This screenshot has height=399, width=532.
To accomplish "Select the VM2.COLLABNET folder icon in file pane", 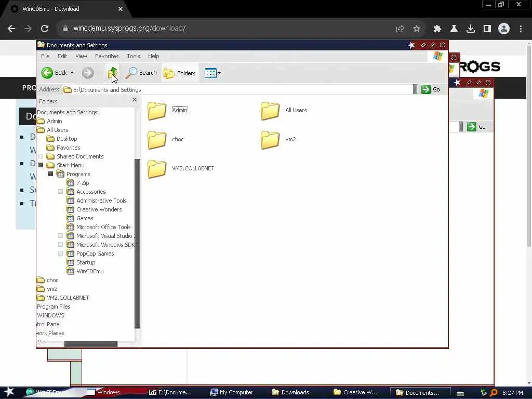I will tap(157, 169).
